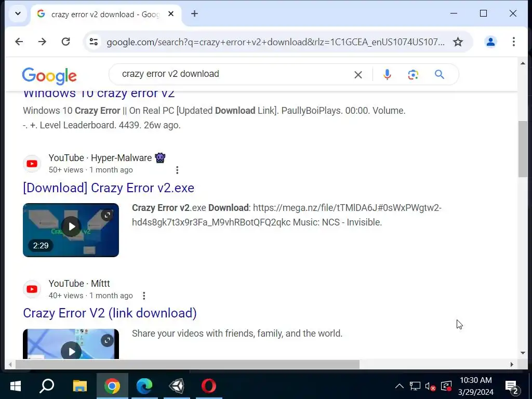Open Opera browser from taskbar

209,386
